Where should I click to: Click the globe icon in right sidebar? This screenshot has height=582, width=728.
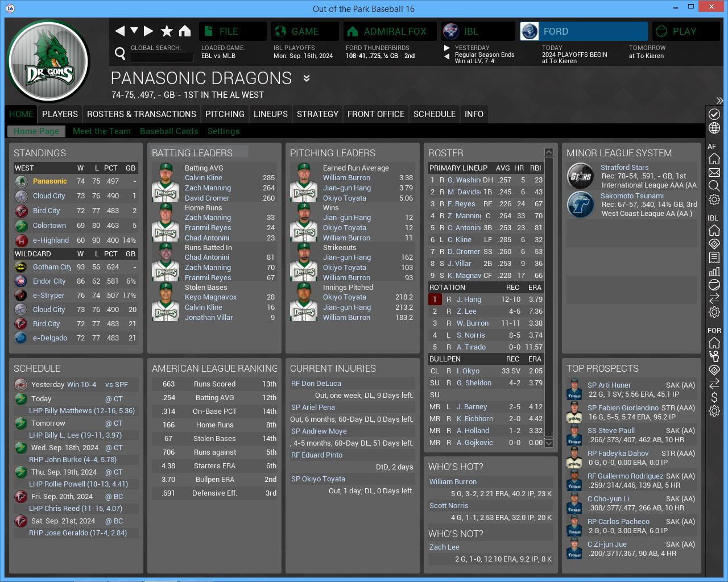(x=714, y=128)
